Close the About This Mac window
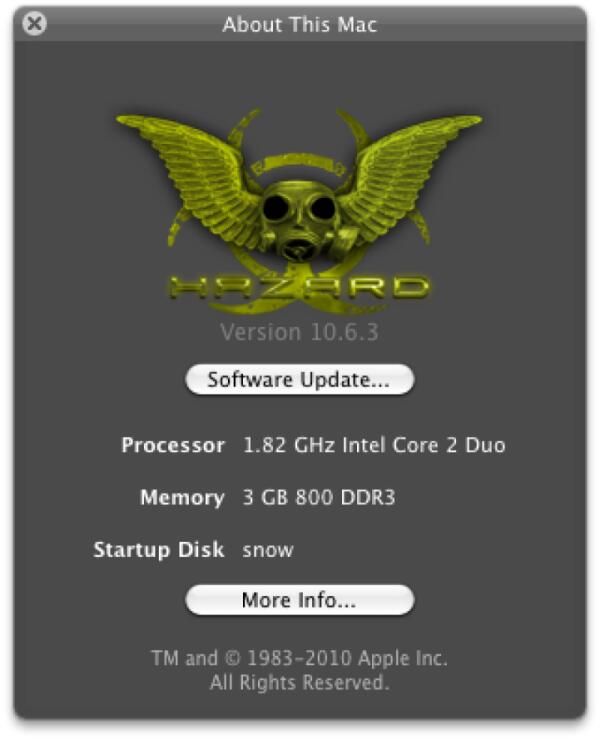 [x=34, y=23]
